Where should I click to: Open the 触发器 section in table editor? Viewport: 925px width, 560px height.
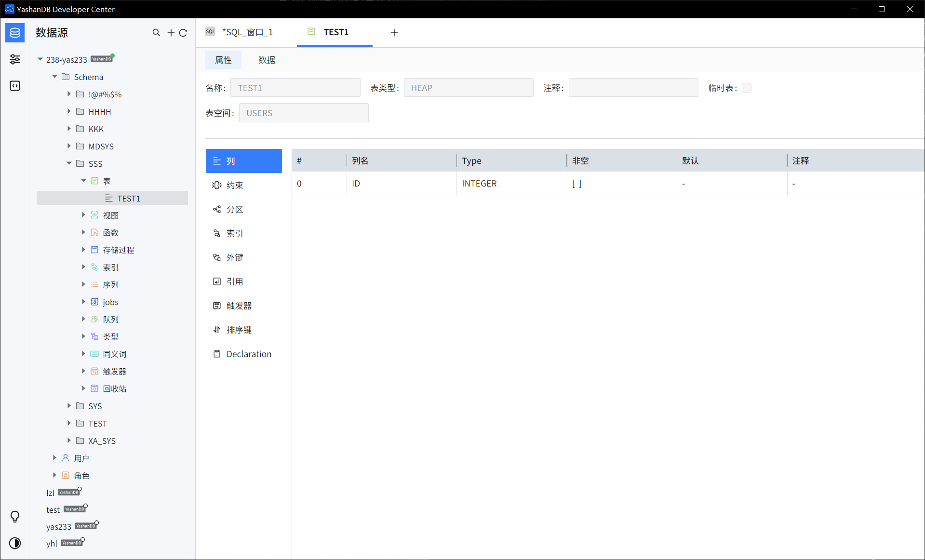244,306
